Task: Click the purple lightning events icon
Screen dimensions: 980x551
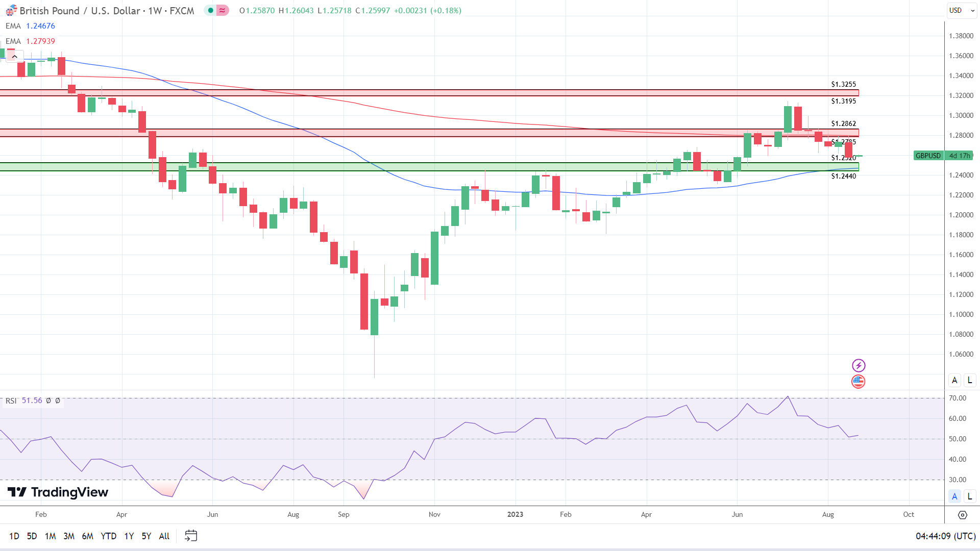Action: click(x=859, y=365)
